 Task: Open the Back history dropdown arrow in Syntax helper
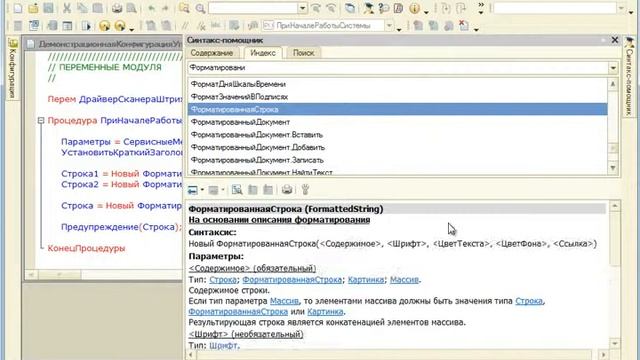coord(202,190)
